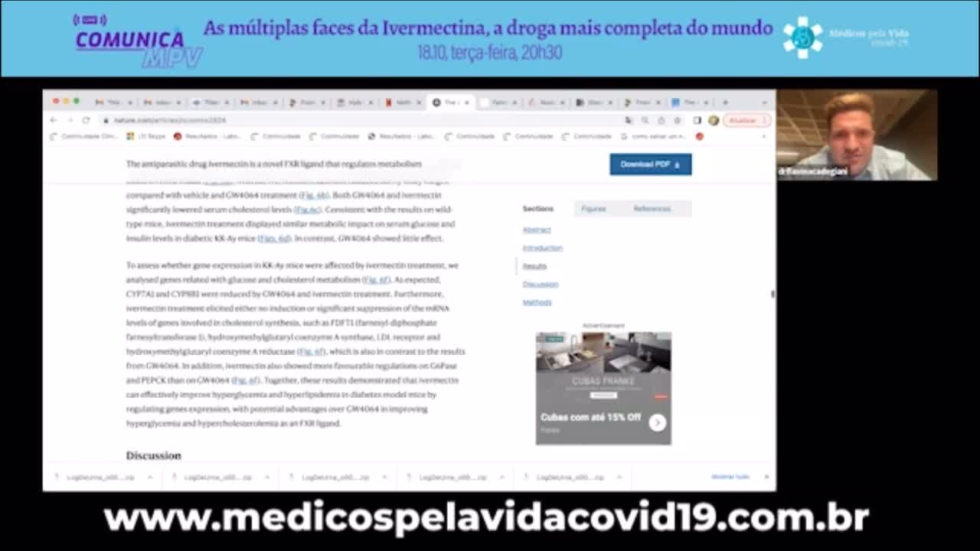Image resolution: width=980 pixels, height=551 pixels.
Task: Jump to the Results section
Action: tap(534, 266)
